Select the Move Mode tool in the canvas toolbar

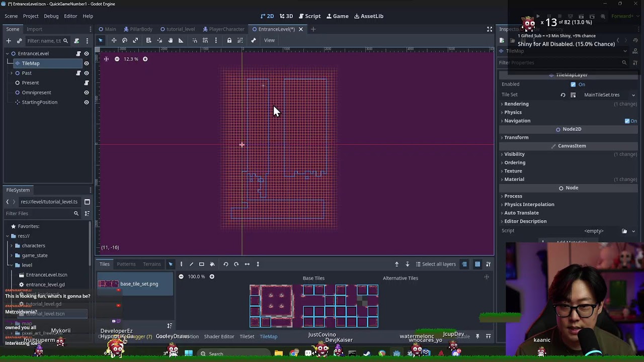pos(114,40)
